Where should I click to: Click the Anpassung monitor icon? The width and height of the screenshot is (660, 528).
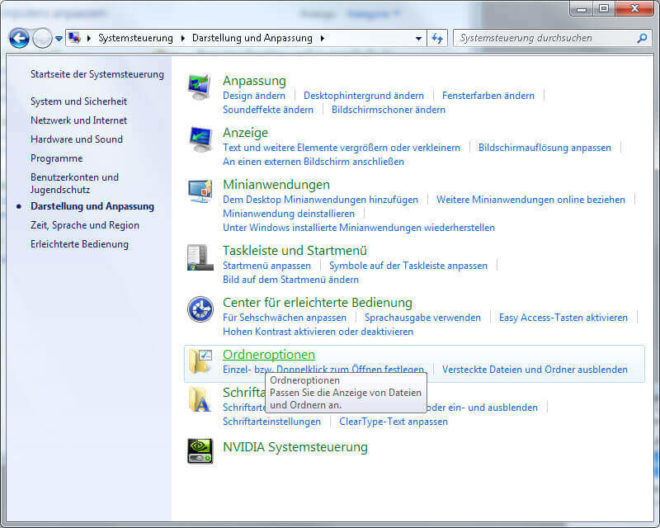point(199,87)
